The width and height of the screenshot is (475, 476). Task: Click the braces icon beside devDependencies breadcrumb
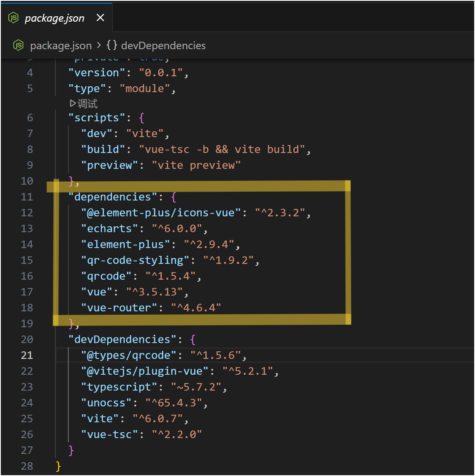112,45
